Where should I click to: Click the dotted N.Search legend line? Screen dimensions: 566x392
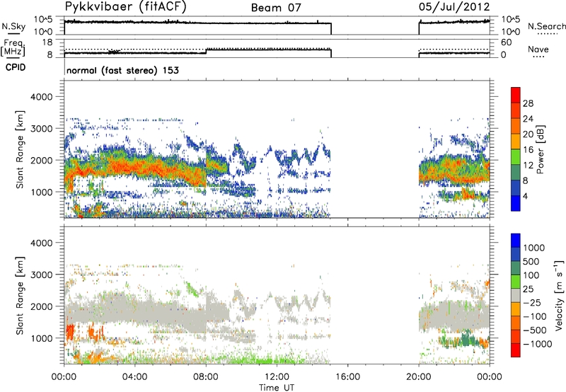coord(548,34)
